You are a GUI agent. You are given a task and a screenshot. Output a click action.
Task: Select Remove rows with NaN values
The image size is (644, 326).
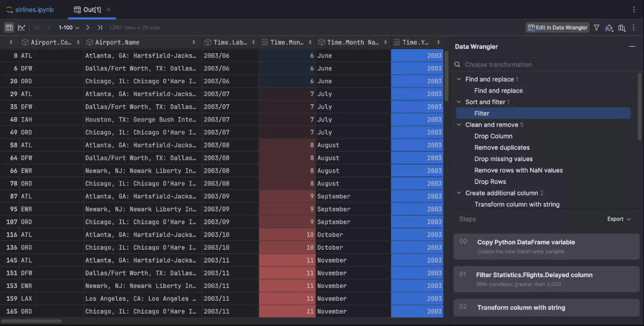(x=518, y=170)
